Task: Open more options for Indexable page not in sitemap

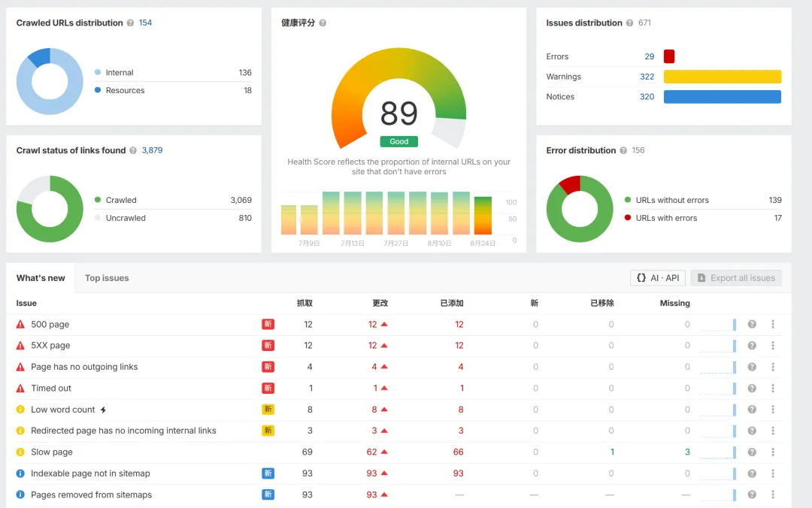Action: coord(773,473)
